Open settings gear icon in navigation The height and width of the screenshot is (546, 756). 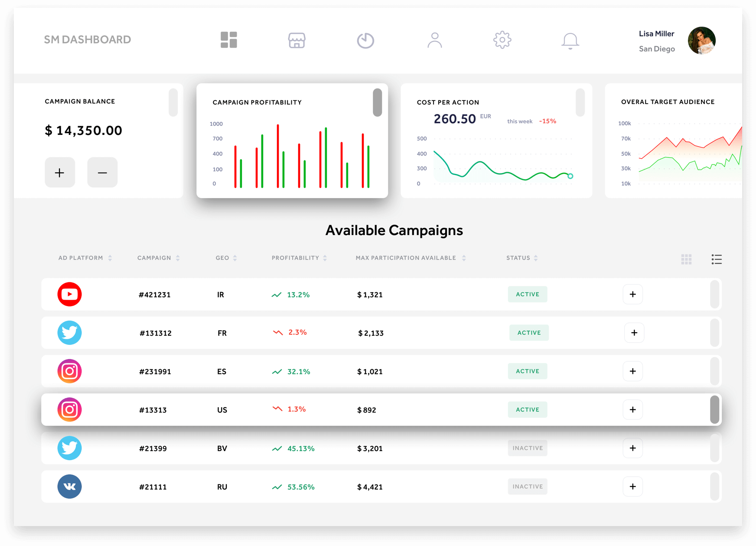click(x=502, y=40)
